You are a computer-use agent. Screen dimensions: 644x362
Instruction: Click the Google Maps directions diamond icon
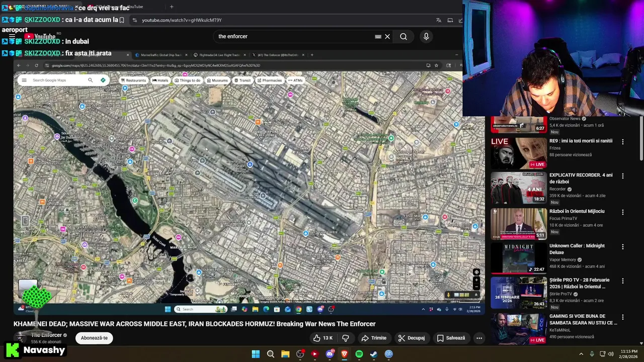point(103,80)
